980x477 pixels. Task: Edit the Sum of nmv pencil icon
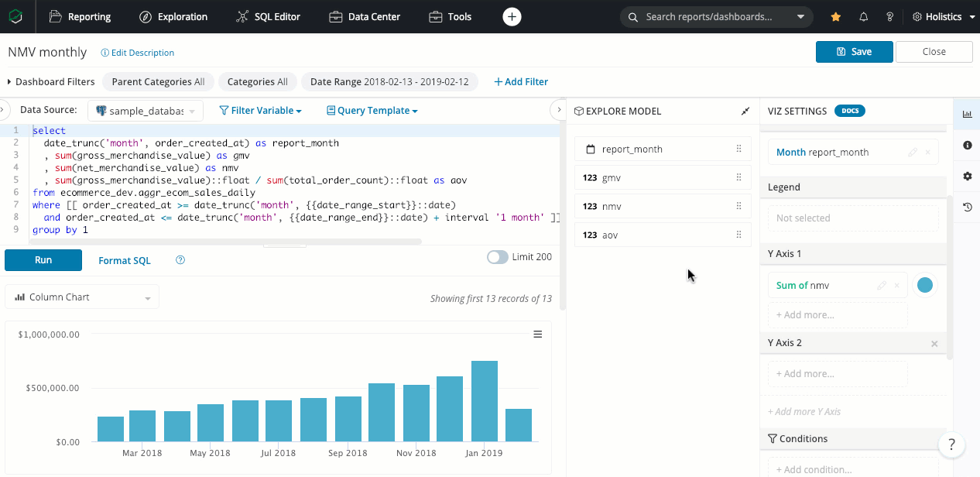coord(882,286)
